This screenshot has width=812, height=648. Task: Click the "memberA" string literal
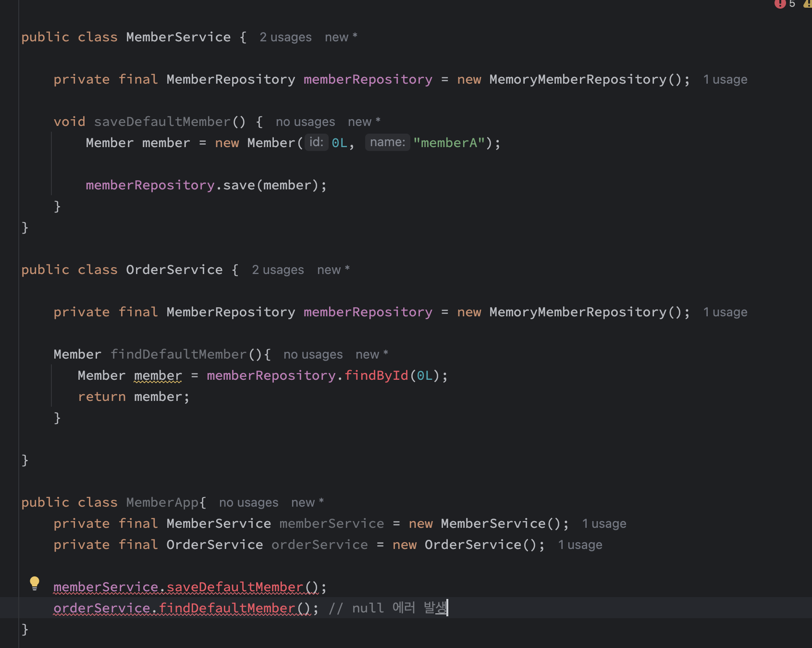(x=449, y=143)
